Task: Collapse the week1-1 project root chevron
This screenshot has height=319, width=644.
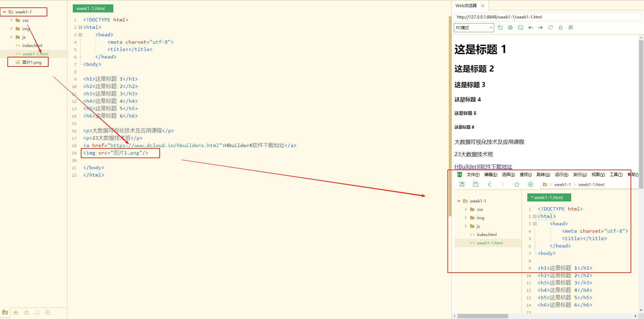Action: click(4, 12)
